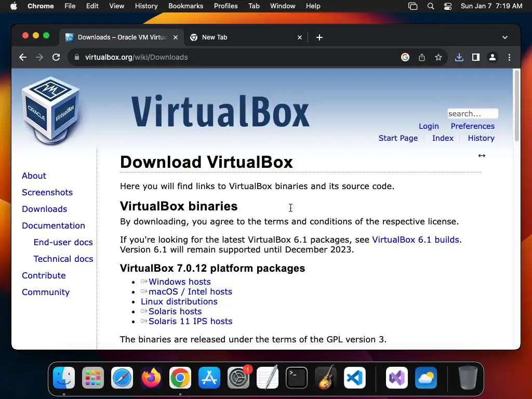This screenshot has height=399, width=532.
Task: Close the Downloads – Oracle VM VirtualBox tab
Action: click(x=176, y=37)
